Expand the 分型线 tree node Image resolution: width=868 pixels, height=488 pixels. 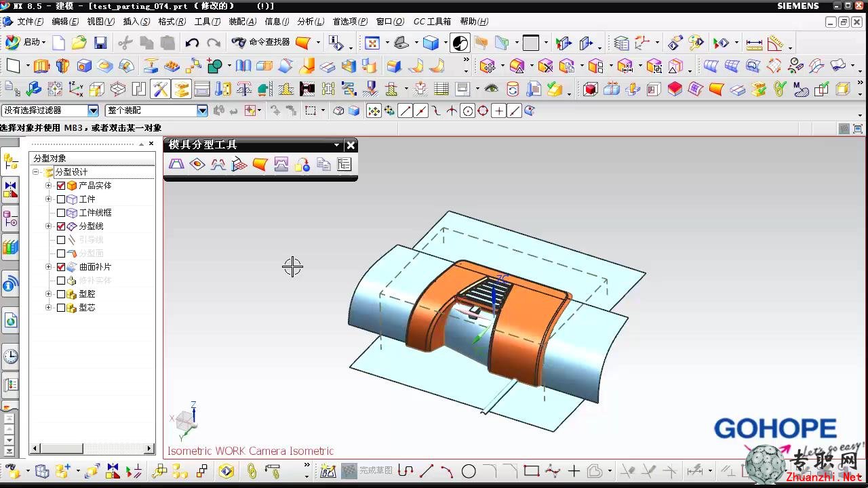point(48,226)
